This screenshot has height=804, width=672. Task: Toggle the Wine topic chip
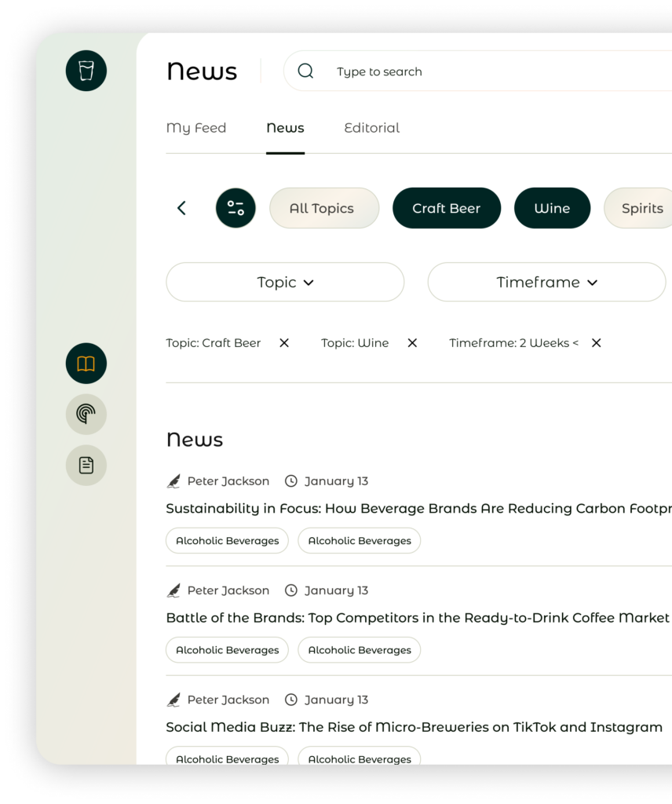point(552,208)
